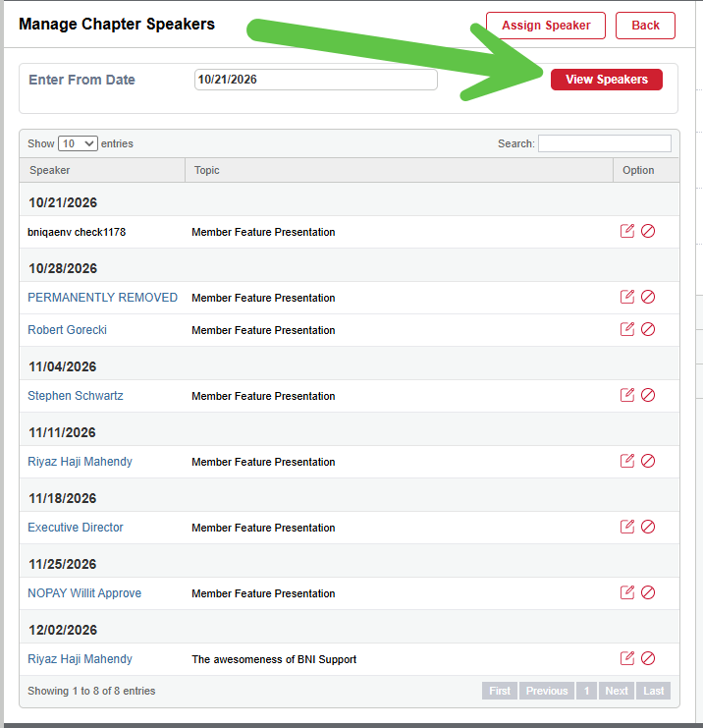Remove Executive Director's speaker slot

648,527
